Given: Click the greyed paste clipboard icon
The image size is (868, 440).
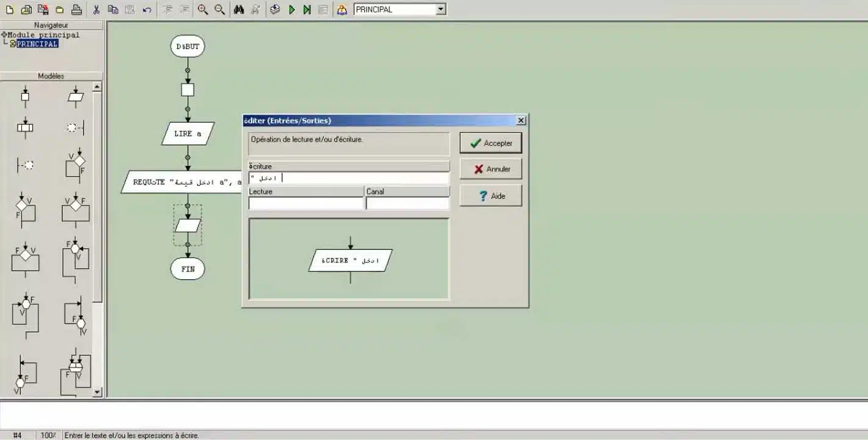Looking at the screenshot, I should [x=129, y=9].
